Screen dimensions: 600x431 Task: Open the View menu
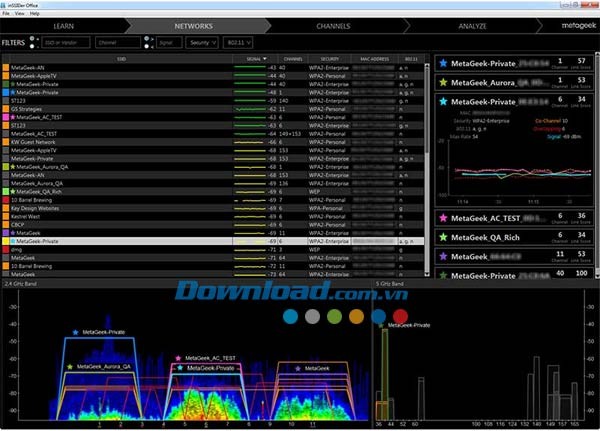pyautogui.click(x=20, y=13)
